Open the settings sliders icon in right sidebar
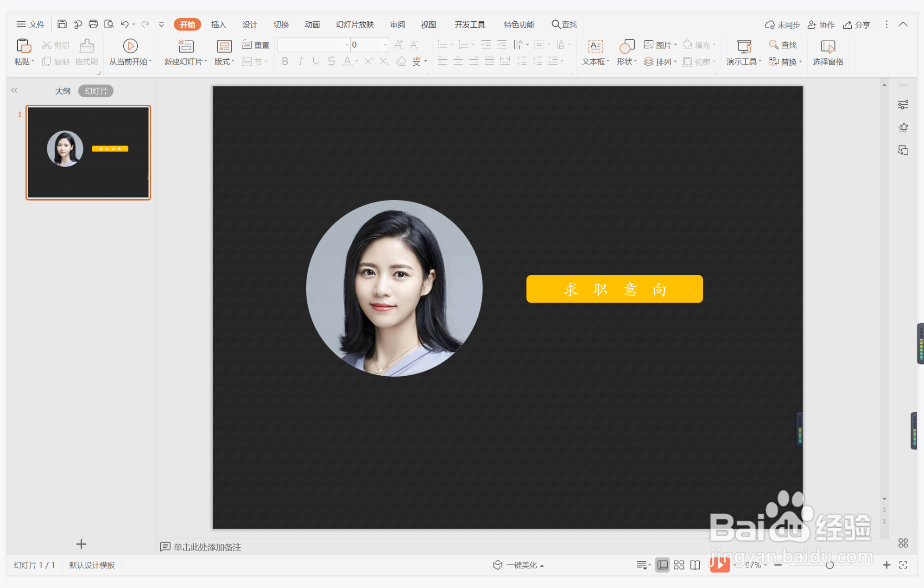924x588 pixels. click(903, 105)
